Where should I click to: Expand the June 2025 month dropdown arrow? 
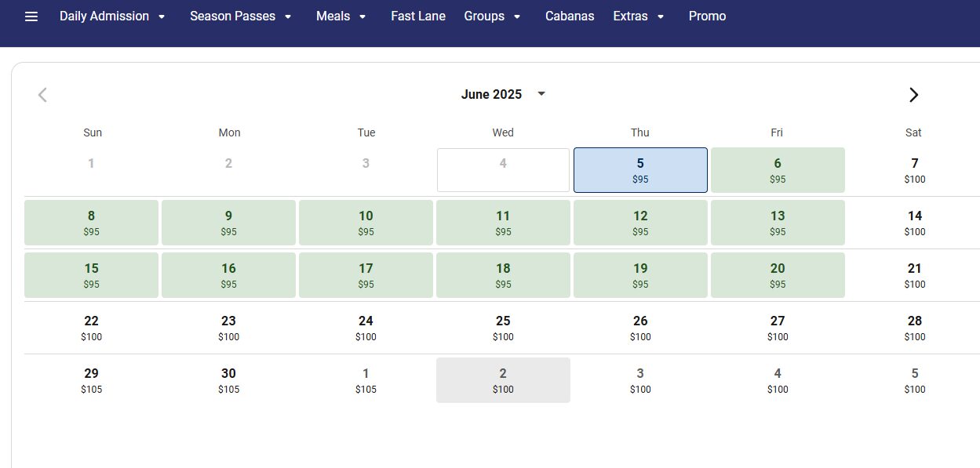(x=541, y=94)
